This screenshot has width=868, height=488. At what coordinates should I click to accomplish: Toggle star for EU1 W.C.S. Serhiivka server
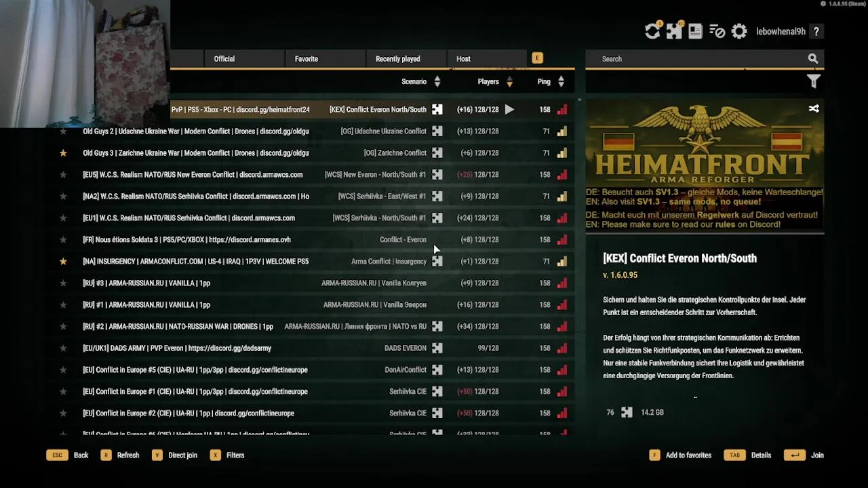point(63,218)
